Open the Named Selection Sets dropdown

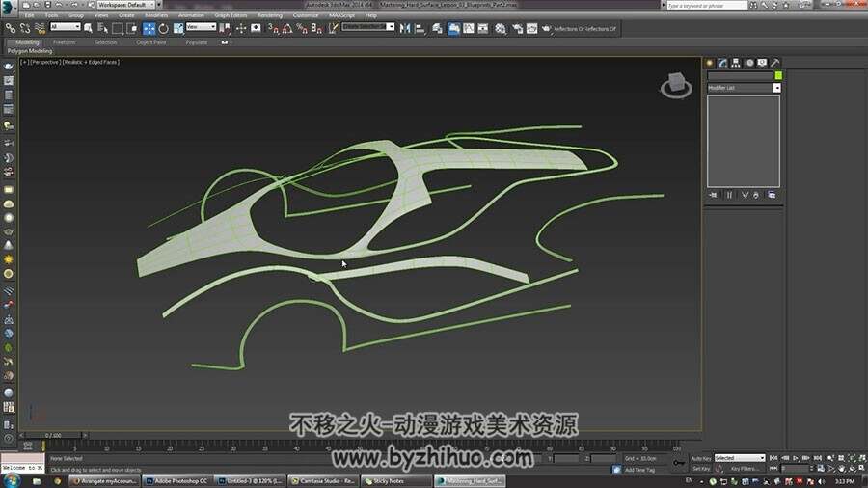(368, 27)
